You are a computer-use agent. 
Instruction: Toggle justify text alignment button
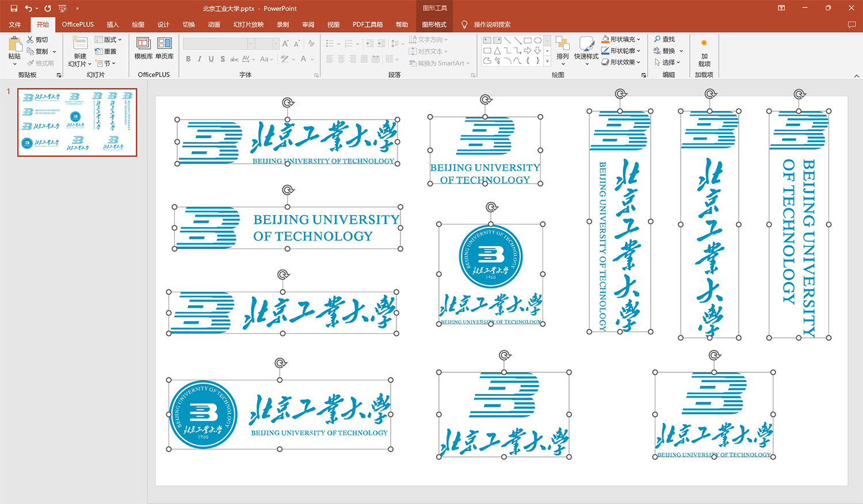[364, 59]
